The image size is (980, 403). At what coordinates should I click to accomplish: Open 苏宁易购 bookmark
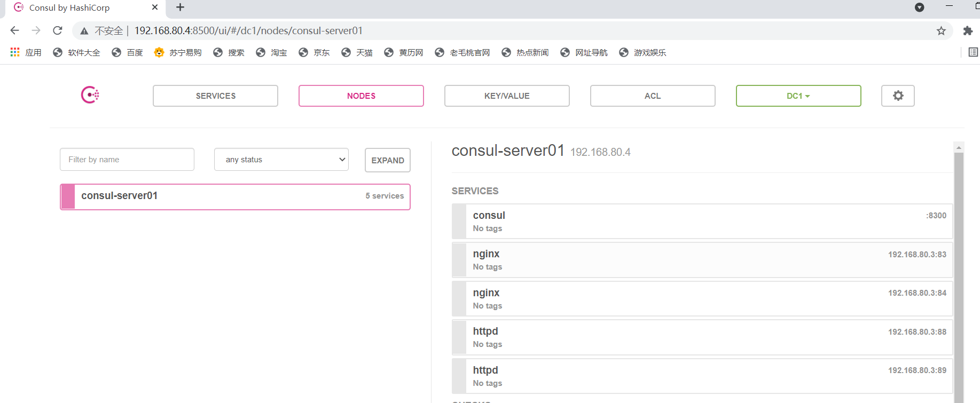[178, 52]
